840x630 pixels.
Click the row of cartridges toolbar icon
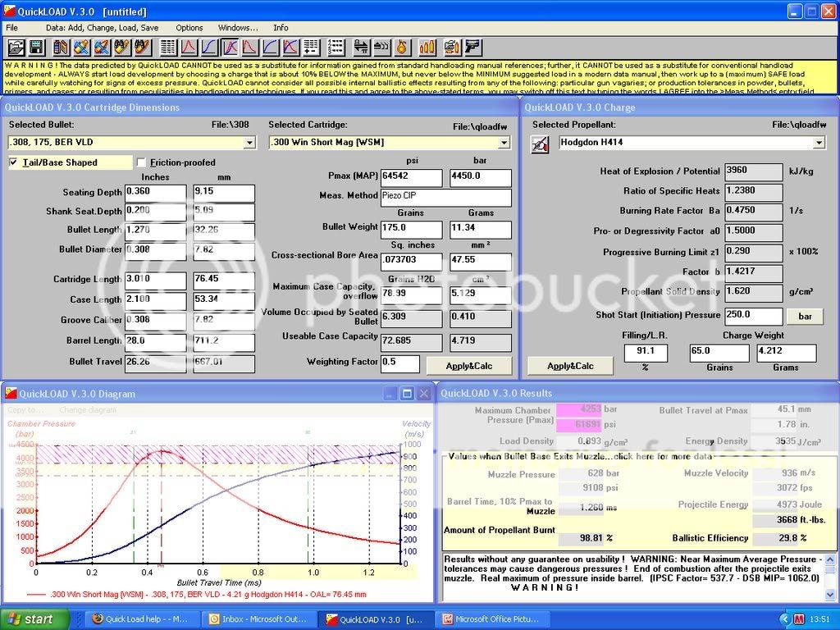click(x=427, y=48)
